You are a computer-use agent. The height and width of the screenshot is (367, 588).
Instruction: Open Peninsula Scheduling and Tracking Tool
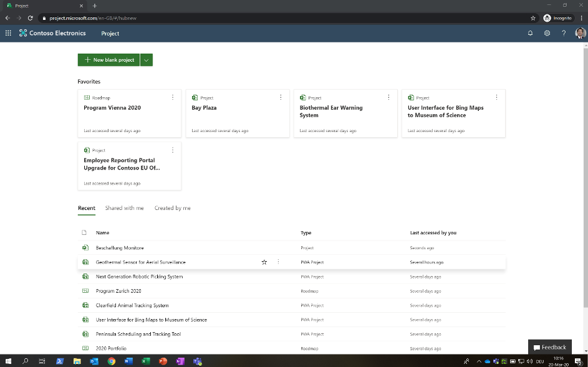138,334
